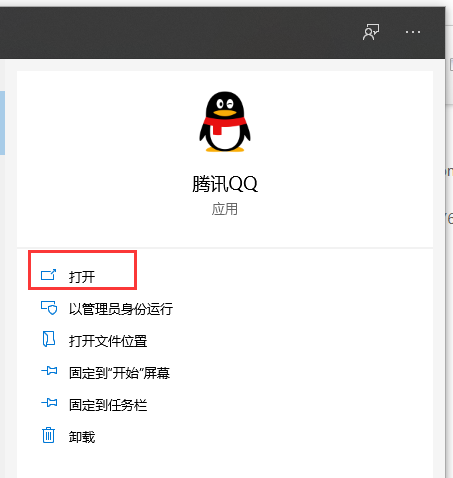
Task: Click the QQ penguin app logo
Action: pos(225,122)
